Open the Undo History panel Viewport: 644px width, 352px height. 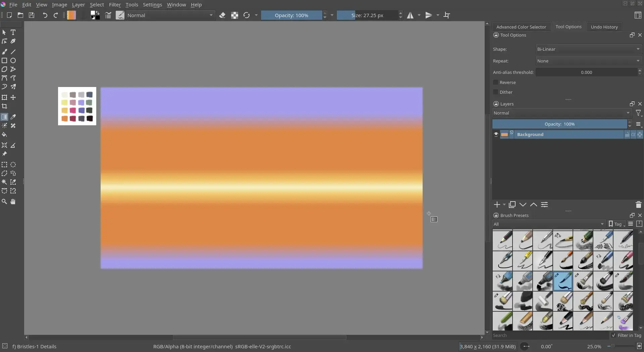coord(604,27)
